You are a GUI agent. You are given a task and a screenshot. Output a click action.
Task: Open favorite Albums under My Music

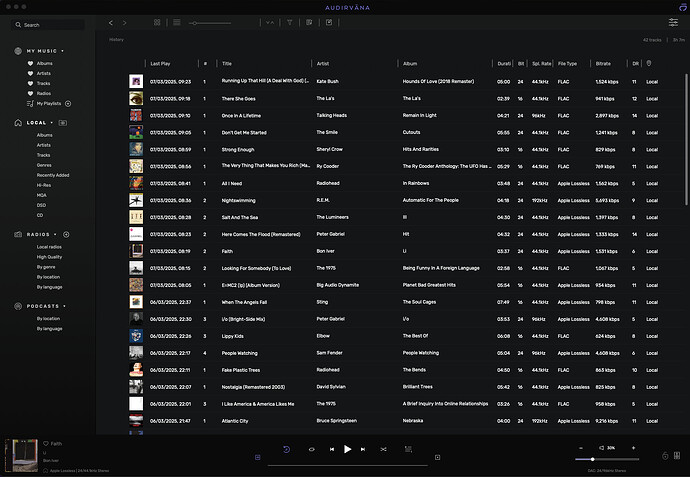point(44,63)
